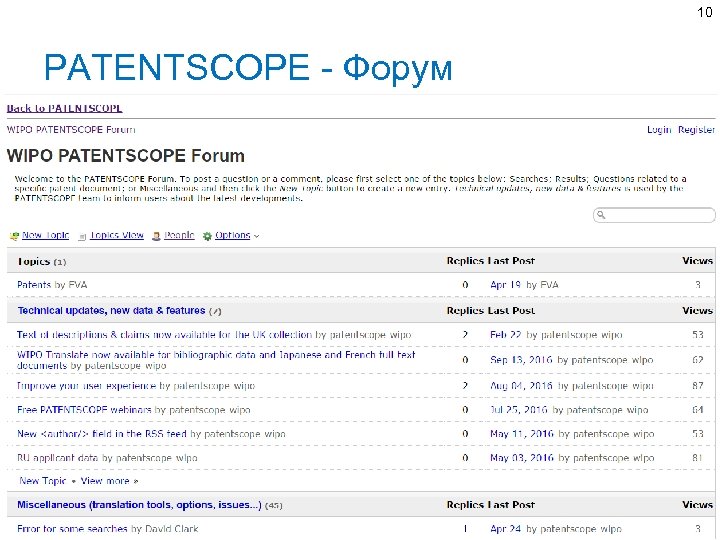This screenshot has height=540, width=720.
Task: Open the WIPO Translate now available topic
Action: tap(216, 360)
